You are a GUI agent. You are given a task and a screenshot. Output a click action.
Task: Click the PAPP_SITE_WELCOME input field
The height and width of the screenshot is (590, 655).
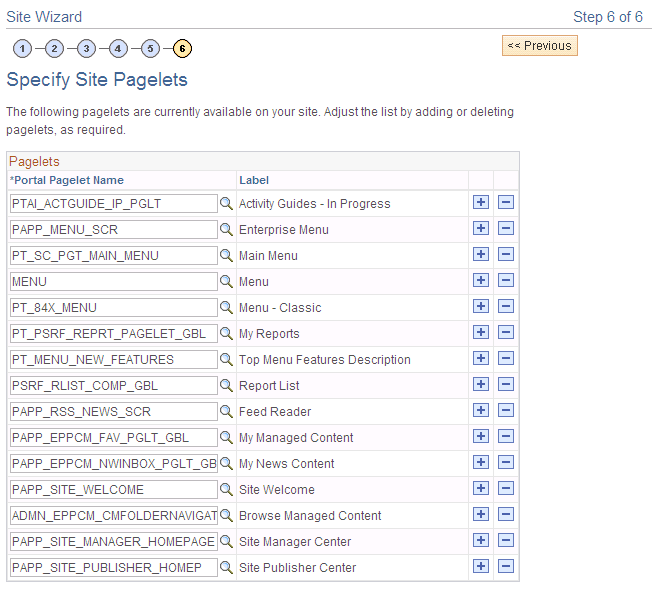114,489
